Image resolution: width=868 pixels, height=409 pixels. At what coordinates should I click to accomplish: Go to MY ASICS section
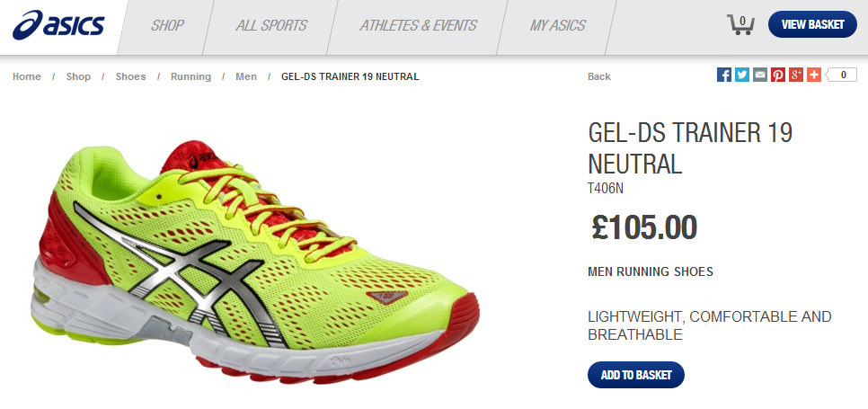point(557,25)
